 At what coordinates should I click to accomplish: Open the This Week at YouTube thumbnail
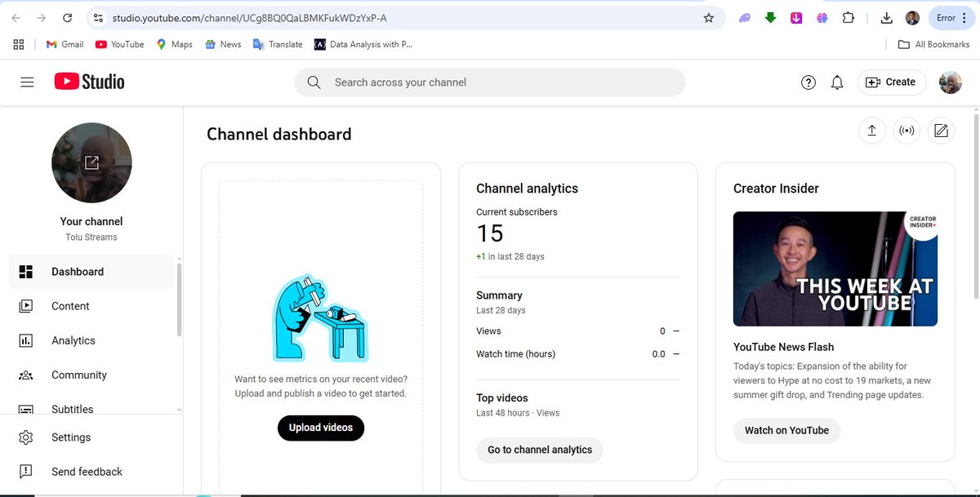tap(835, 269)
